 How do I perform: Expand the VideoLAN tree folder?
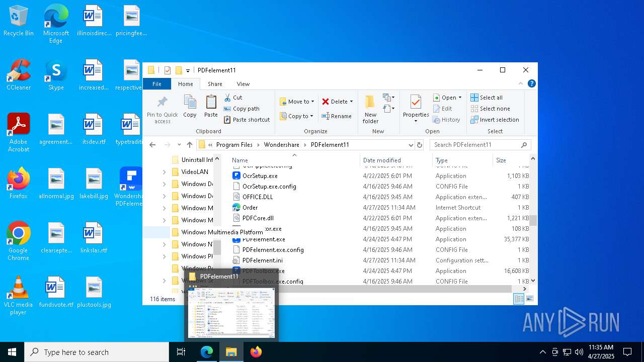pos(164,172)
